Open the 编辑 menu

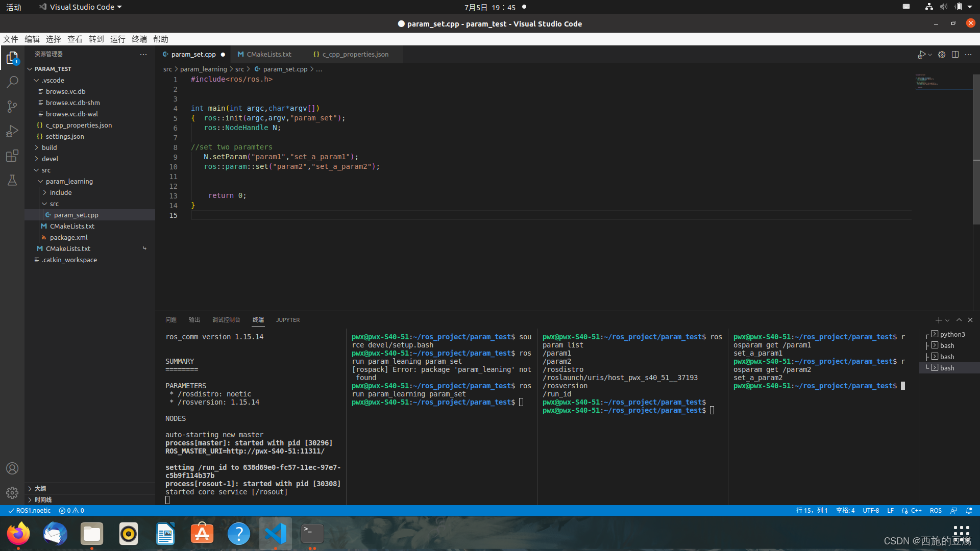(x=32, y=39)
